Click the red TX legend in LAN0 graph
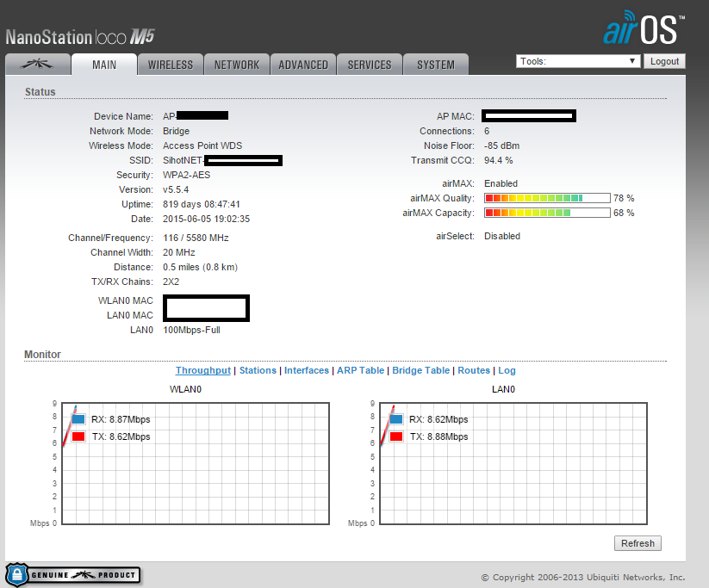Image resolution: width=709 pixels, height=588 pixels. (x=396, y=436)
